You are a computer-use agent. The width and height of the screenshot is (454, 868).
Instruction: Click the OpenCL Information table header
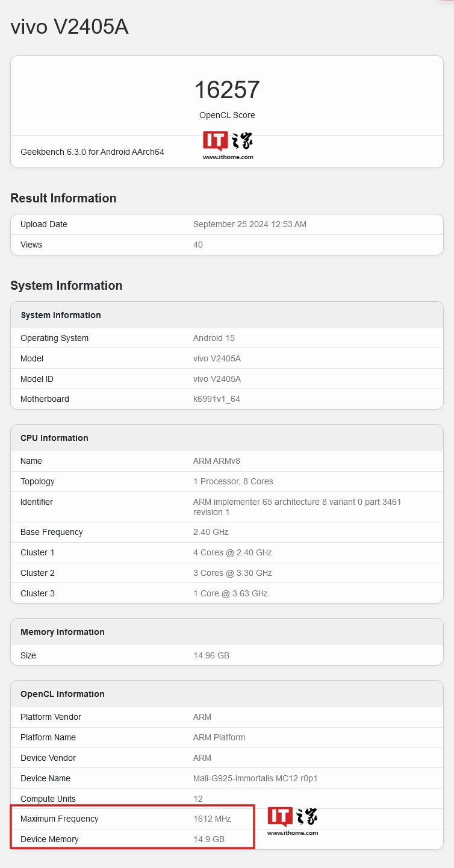coord(62,694)
